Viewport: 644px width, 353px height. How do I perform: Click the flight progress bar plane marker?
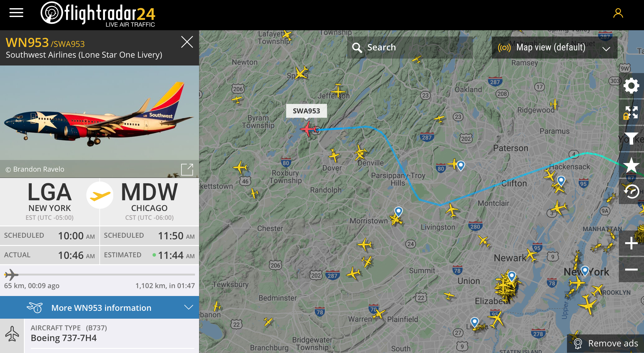[x=11, y=275]
